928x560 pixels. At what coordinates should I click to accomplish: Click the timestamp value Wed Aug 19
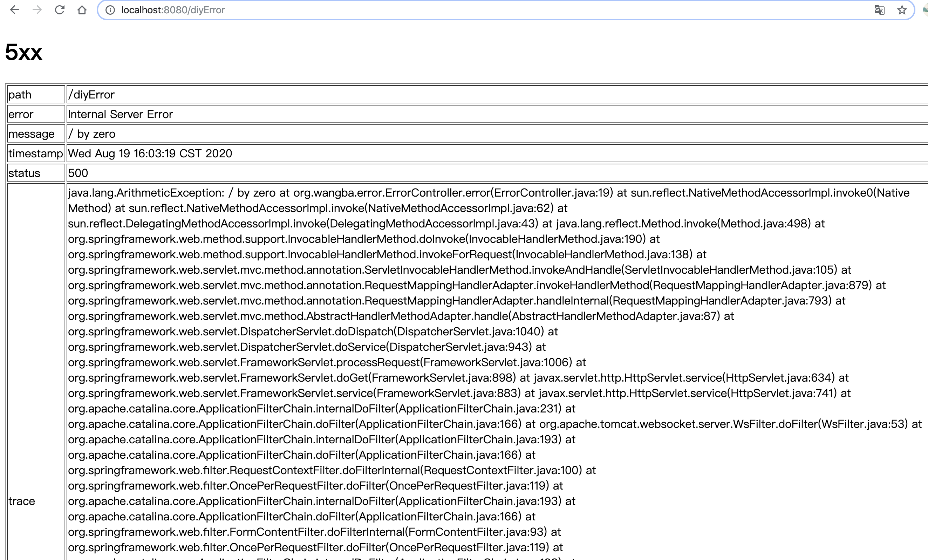coord(150,153)
